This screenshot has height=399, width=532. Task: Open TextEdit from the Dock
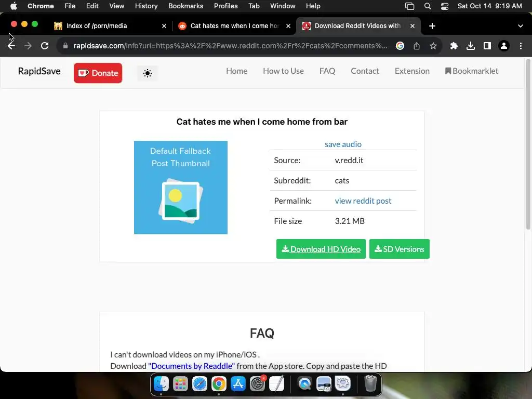277,384
